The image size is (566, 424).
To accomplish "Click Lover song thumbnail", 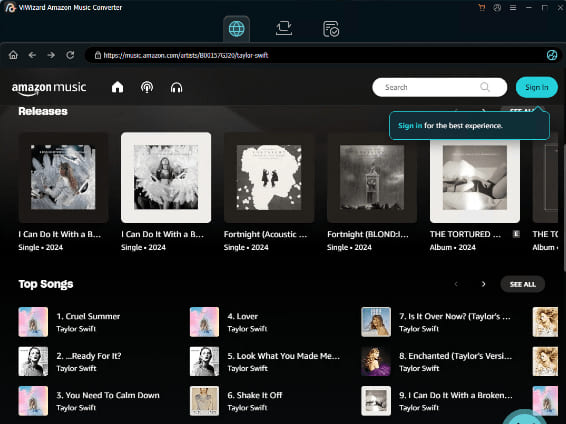I will [x=204, y=322].
